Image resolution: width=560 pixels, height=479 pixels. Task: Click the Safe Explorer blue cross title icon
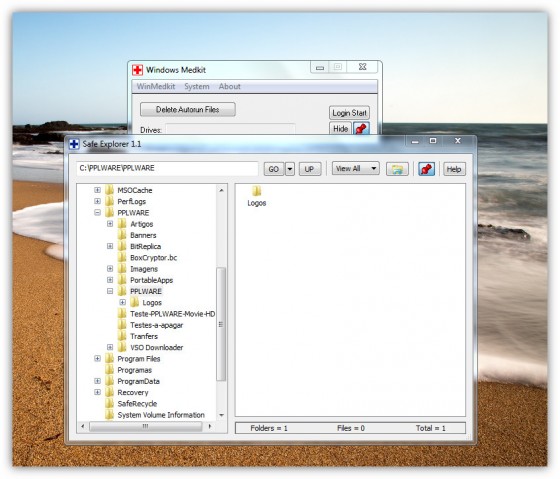pos(74,144)
